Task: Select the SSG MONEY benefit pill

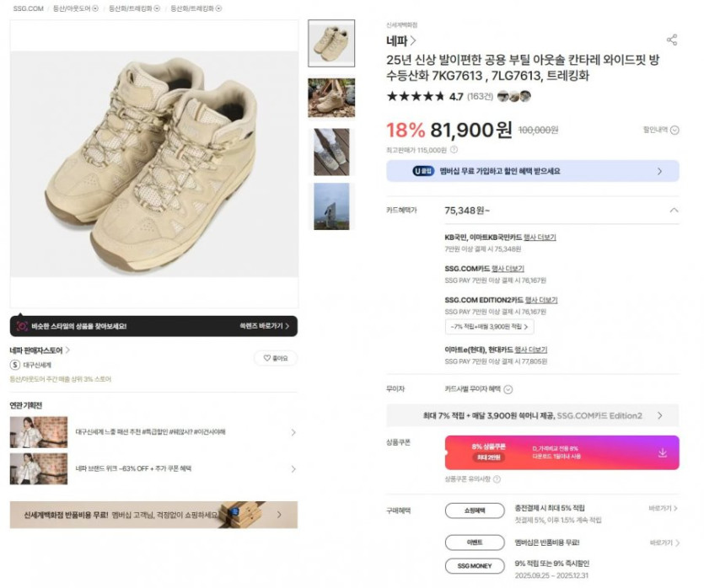Action: pos(475,564)
